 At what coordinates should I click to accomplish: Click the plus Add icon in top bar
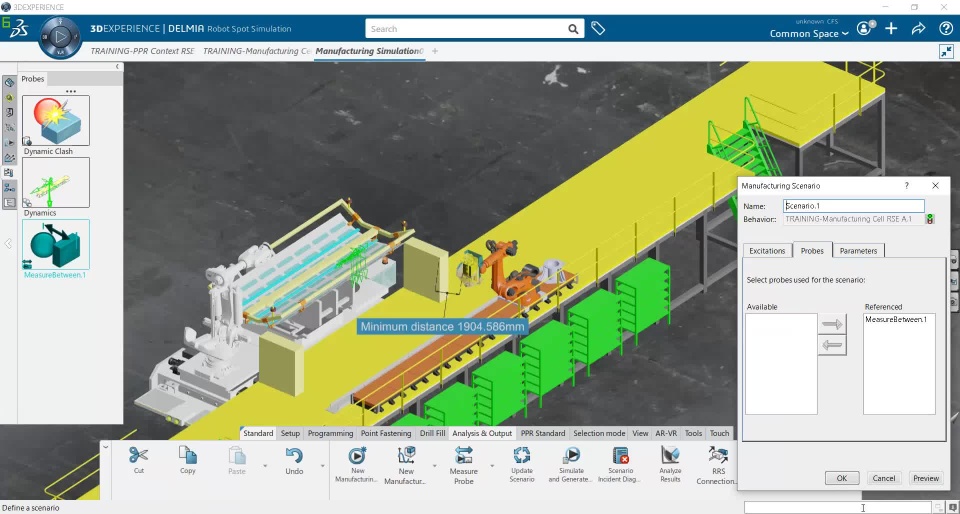pos(891,28)
